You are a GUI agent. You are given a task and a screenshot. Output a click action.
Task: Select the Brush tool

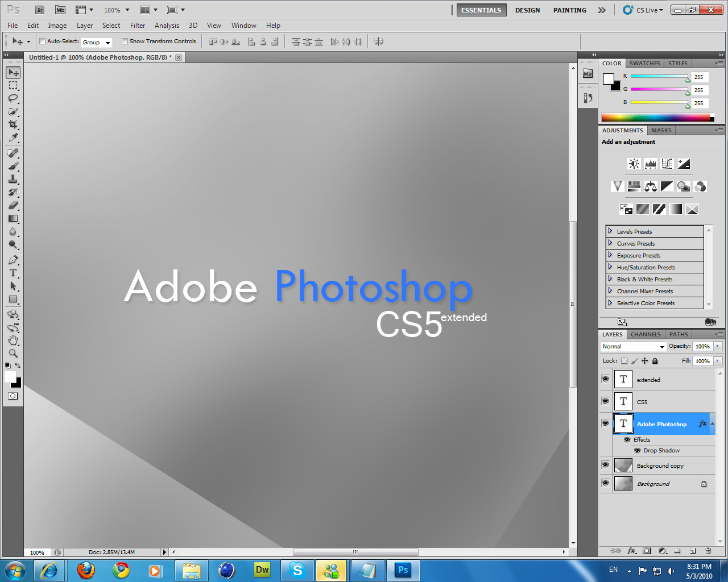13,166
